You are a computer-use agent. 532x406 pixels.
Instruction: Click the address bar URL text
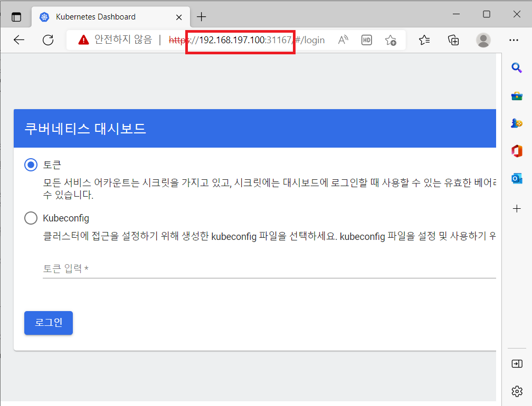[246, 40]
